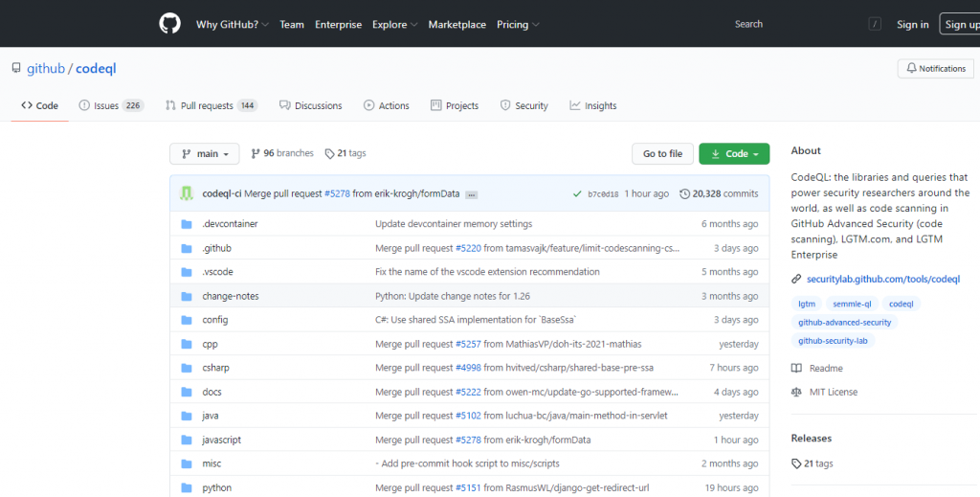
Task: View the 20,328 commits history
Action: 719,193
